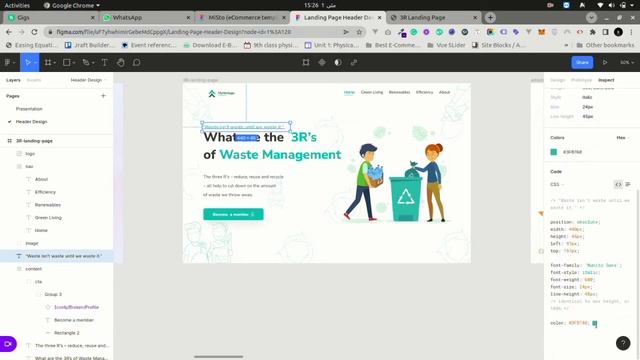Select the Comment tool
Image resolution: width=640 pixels, height=360 pixels.
click(136, 62)
